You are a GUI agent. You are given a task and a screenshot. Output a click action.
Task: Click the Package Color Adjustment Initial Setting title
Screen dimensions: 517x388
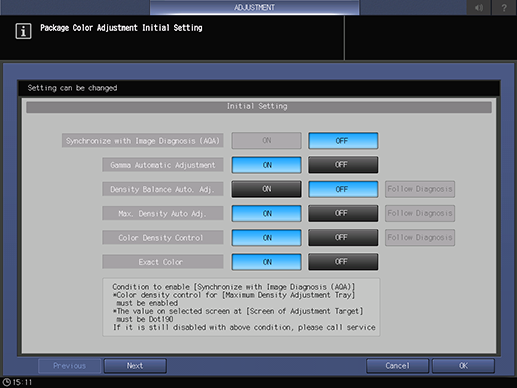(x=121, y=28)
